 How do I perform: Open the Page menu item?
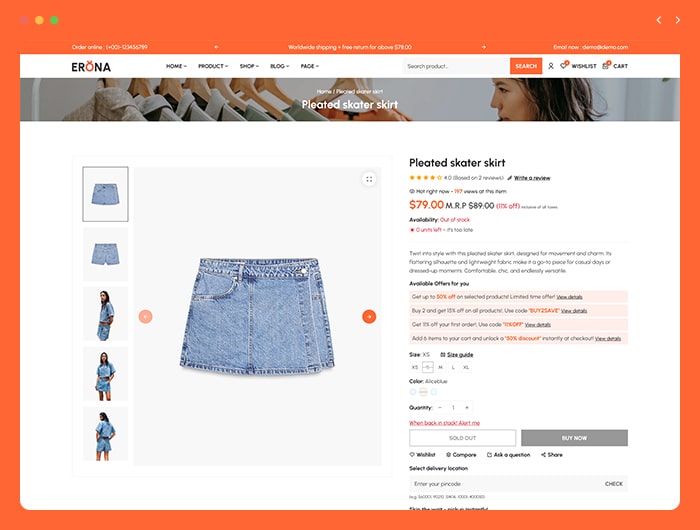[309, 66]
